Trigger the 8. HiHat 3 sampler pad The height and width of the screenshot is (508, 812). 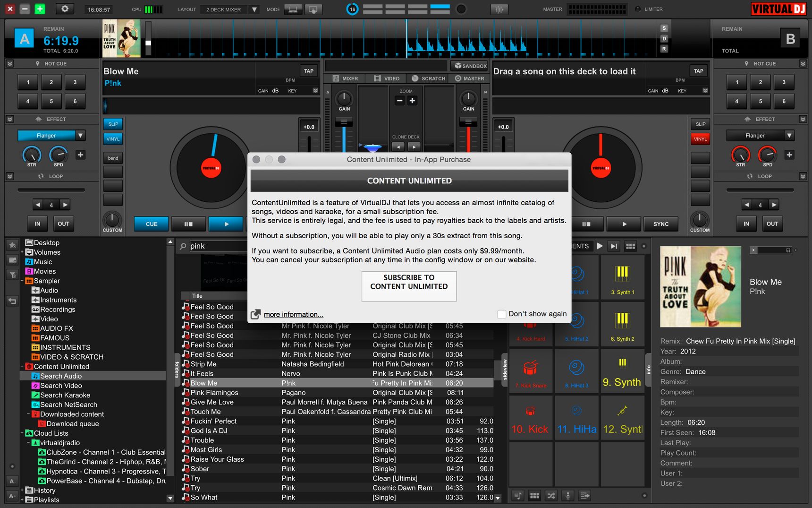[x=576, y=370]
